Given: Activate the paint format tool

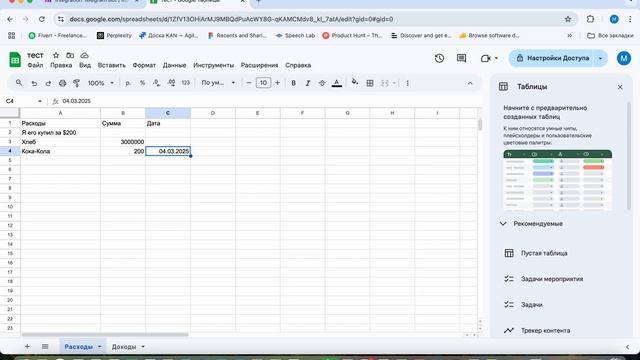Looking at the screenshot, I should click(x=76, y=83).
